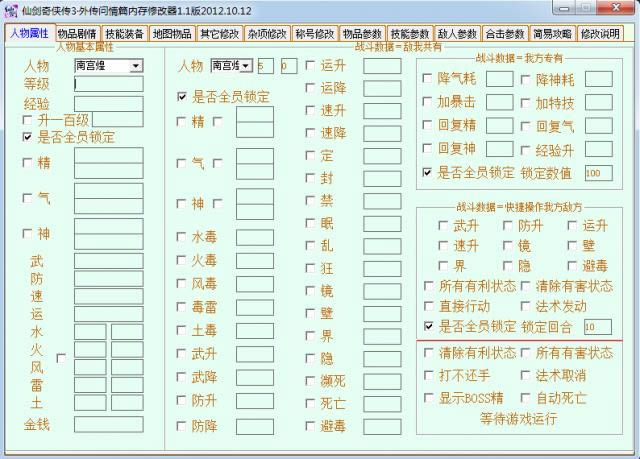Expand the 人物 dropdown in 战斗数据 panel
This screenshot has height=459, width=640.
click(246, 66)
